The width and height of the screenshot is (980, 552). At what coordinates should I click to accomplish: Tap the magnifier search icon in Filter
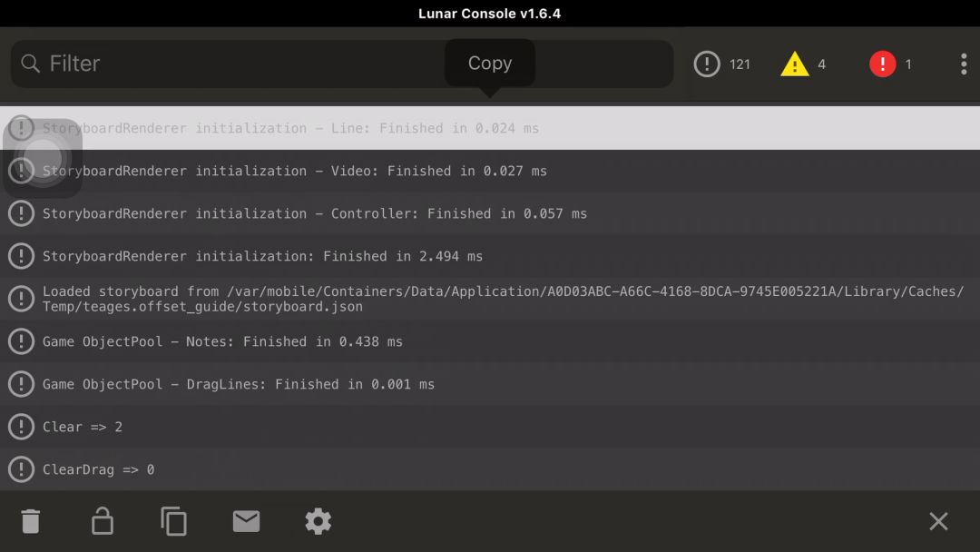tap(30, 64)
